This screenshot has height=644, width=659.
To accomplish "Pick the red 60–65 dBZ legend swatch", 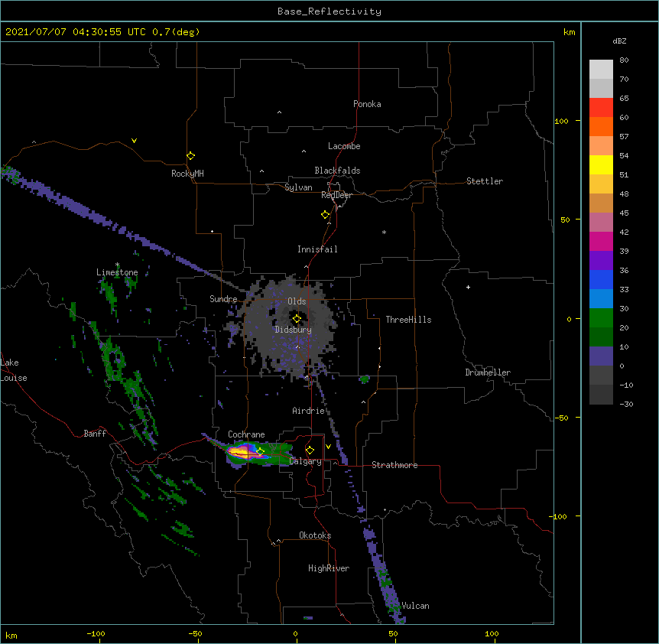I will pos(601,107).
